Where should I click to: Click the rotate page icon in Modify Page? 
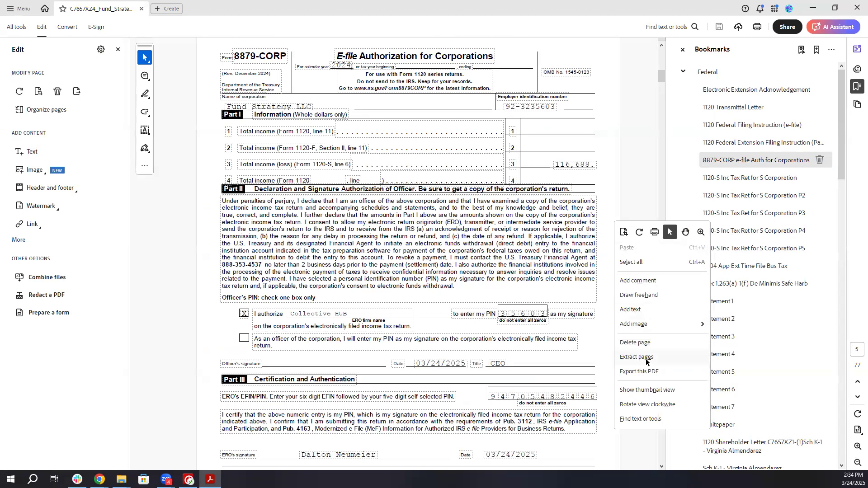tap(19, 91)
